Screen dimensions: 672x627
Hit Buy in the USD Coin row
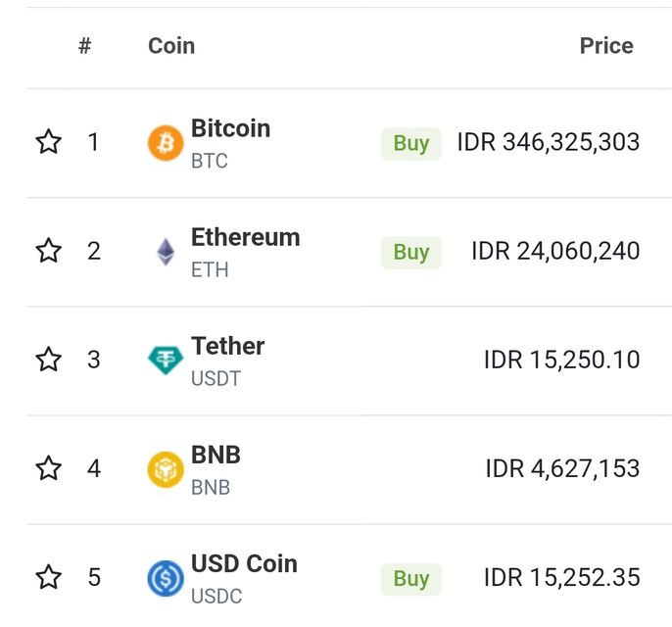411,579
